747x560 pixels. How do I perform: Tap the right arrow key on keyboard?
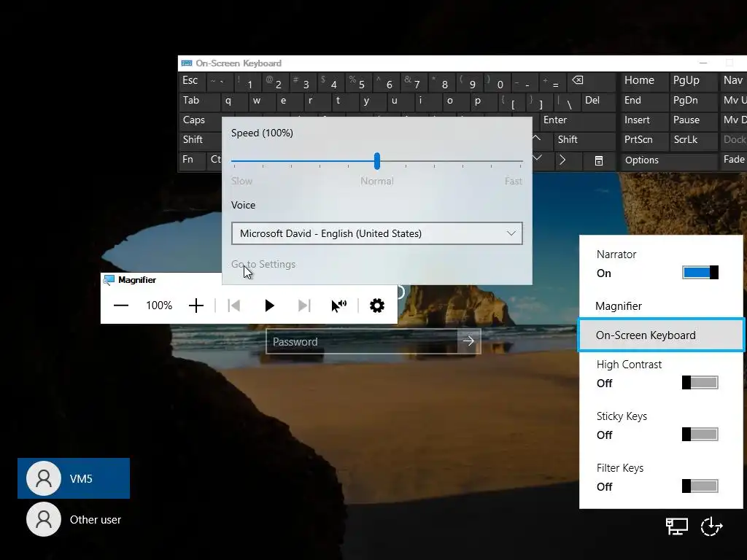click(x=562, y=160)
